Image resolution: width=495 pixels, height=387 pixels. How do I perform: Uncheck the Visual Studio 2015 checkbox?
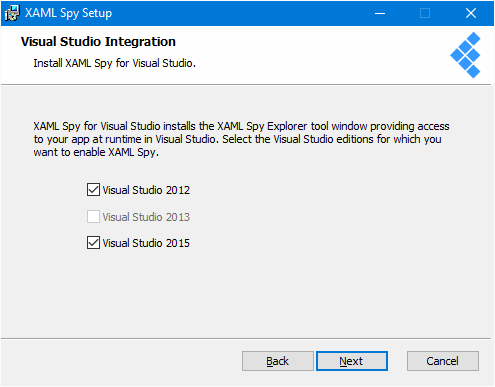pos(93,243)
